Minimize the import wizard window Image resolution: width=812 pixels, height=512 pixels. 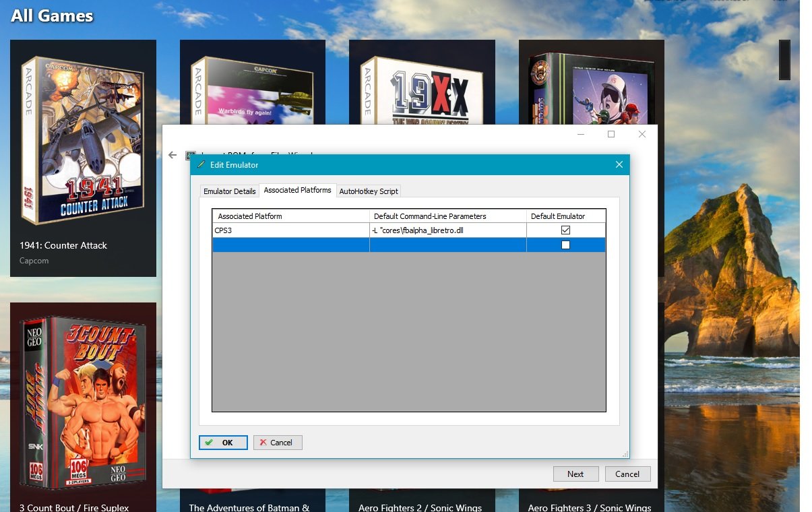[581, 134]
